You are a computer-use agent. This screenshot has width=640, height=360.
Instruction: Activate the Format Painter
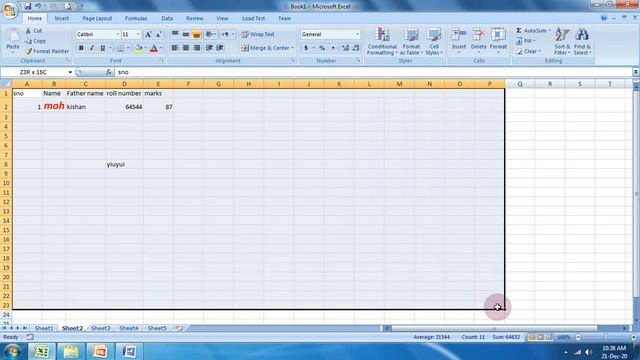click(x=47, y=51)
